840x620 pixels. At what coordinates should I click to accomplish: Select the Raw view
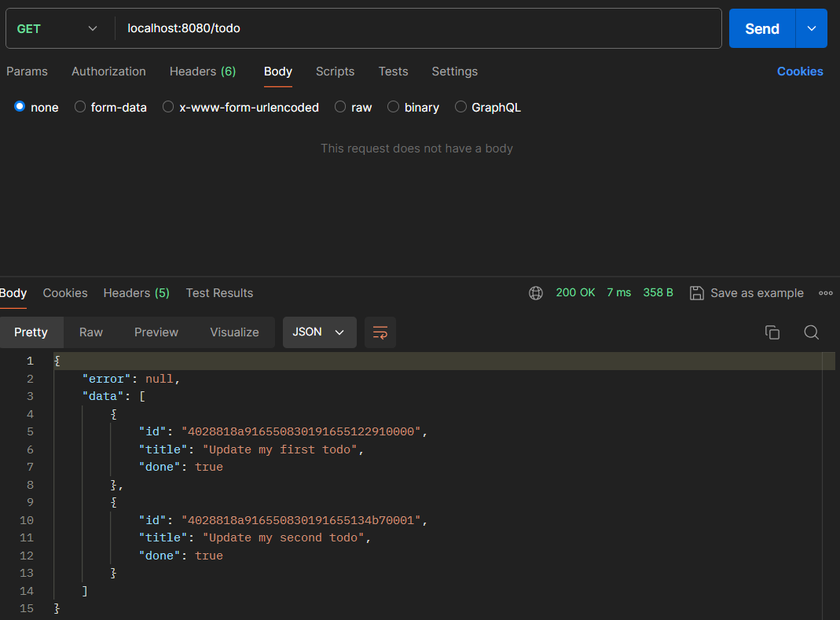click(x=91, y=332)
